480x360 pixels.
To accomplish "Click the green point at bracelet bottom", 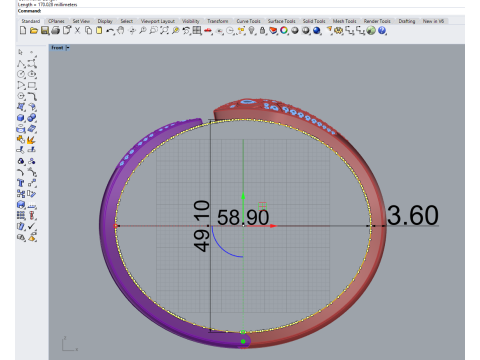I will pos(243,341).
